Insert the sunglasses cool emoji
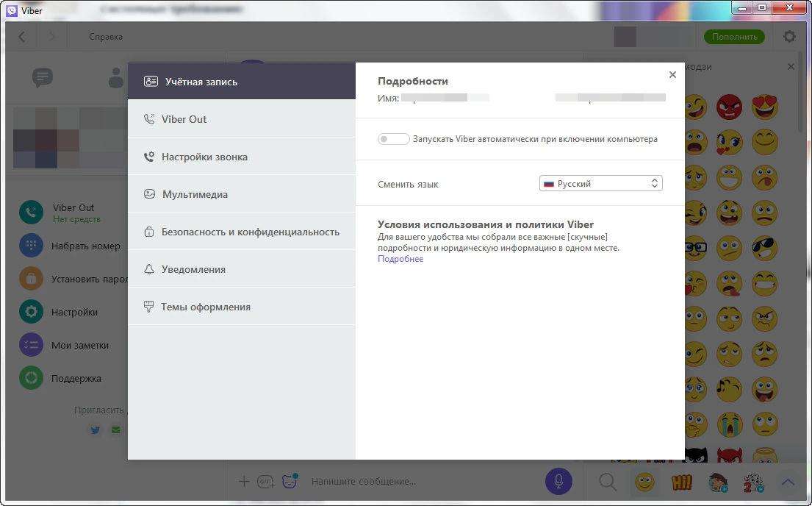 coord(765,248)
